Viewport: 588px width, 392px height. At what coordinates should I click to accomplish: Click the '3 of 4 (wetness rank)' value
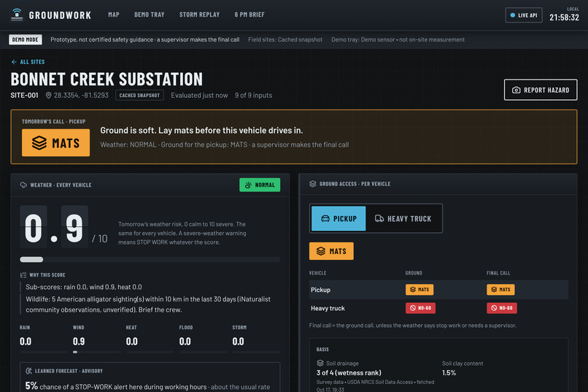349,373
